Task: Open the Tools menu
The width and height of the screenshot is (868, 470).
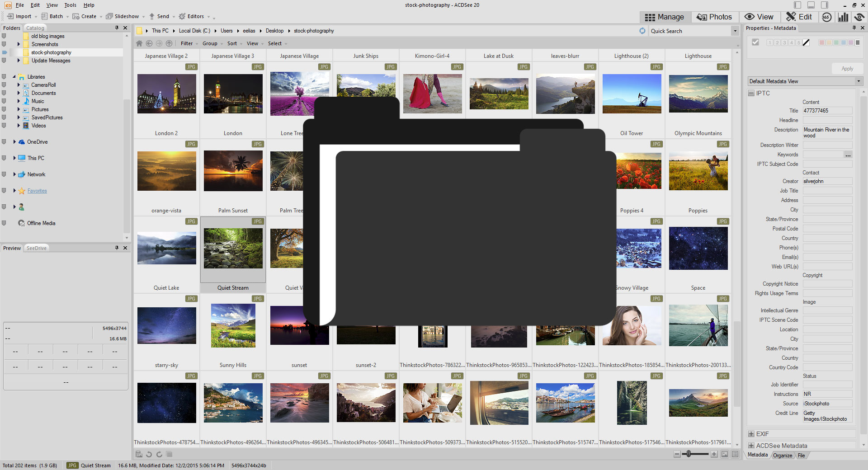Action: coord(70,5)
